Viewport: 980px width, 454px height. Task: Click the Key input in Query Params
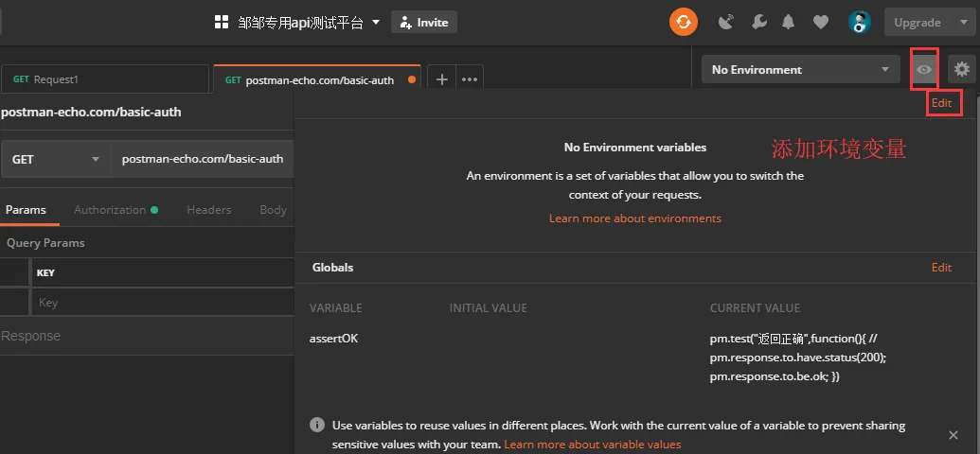pos(163,303)
